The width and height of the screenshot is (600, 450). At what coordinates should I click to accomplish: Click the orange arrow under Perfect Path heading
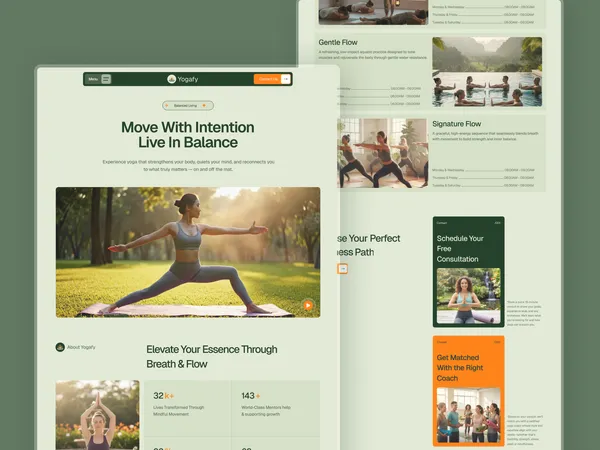click(x=342, y=269)
